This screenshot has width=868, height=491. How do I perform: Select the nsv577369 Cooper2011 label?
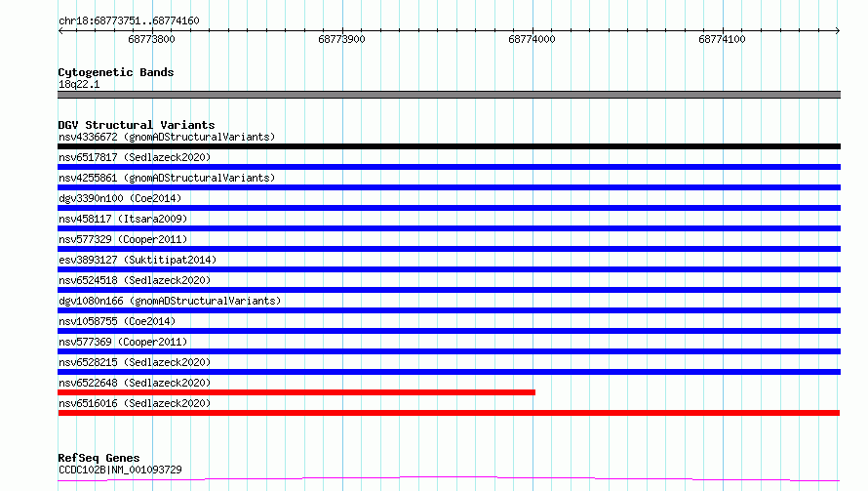tap(123, 342)
